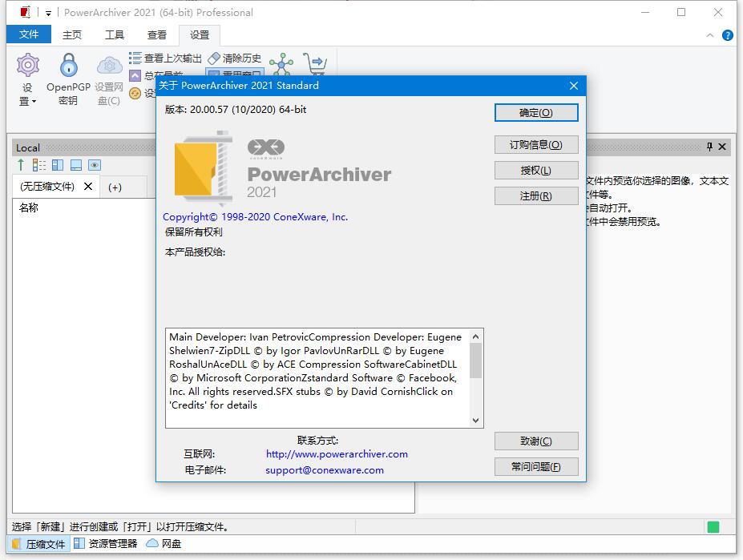Click the version 20.00.57 text
The image size is (743, 560).
pyautogui.click(x=236, y=110)
